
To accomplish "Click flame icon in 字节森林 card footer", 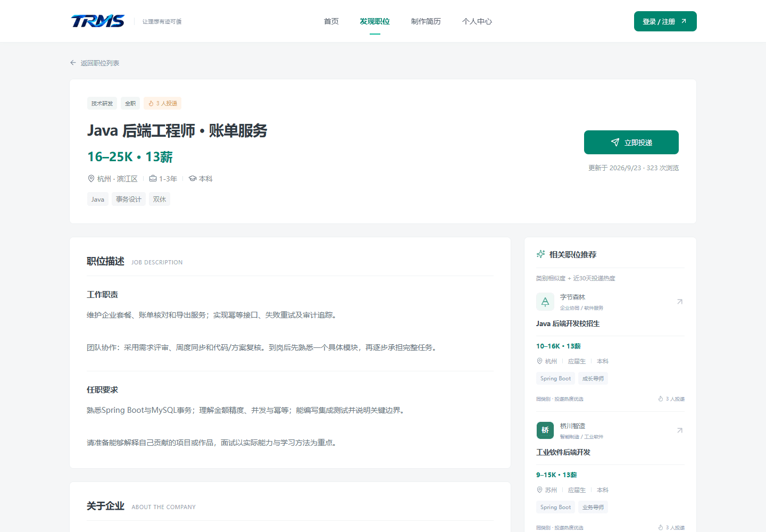I will click(661, 399).
